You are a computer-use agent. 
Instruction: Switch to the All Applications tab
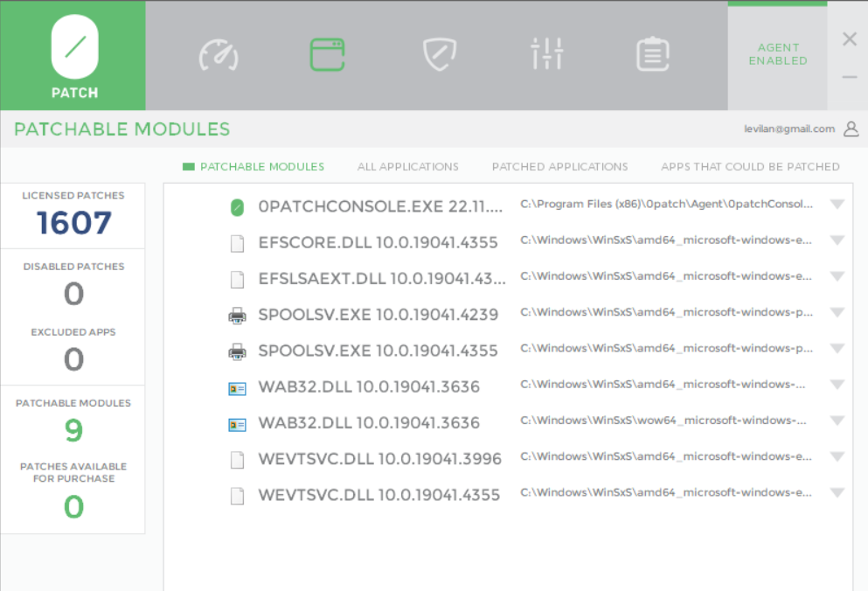click(407, 166)
